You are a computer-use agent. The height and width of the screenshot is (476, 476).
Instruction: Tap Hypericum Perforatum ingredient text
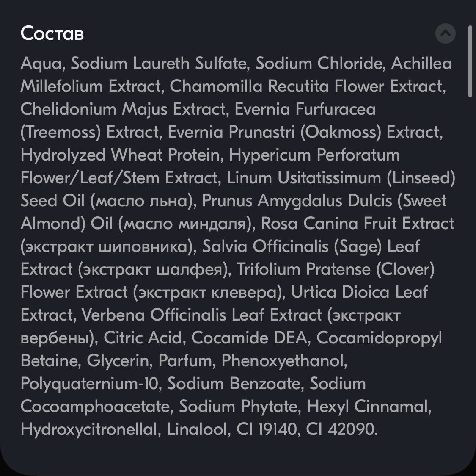[x=314, y=155]
